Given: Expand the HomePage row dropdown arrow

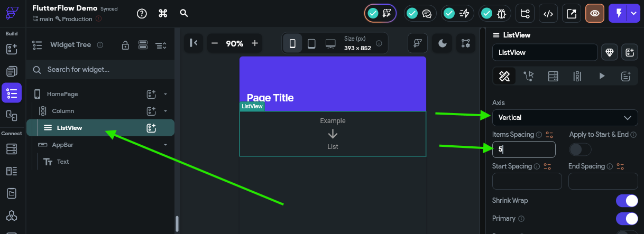Looking at the screenshot, I should coord(165,94).
